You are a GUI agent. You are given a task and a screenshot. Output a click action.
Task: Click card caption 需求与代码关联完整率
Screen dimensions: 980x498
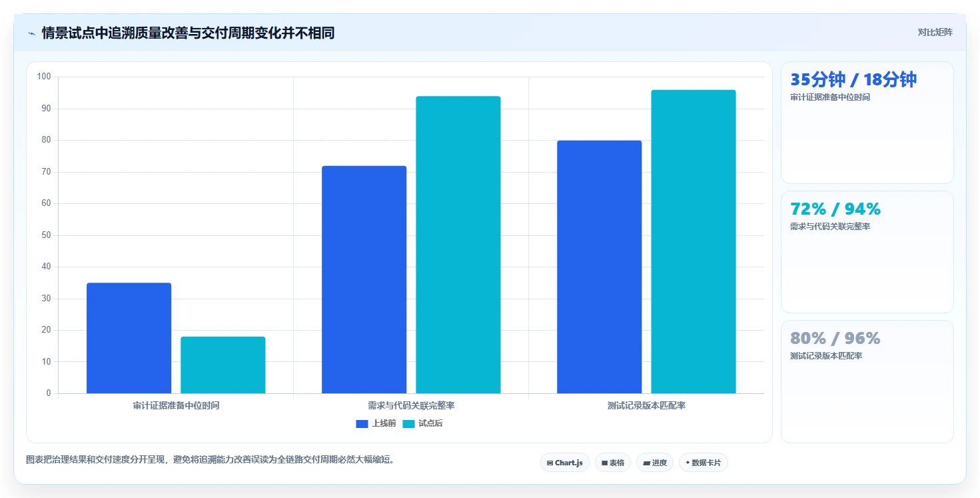(830, 226)
